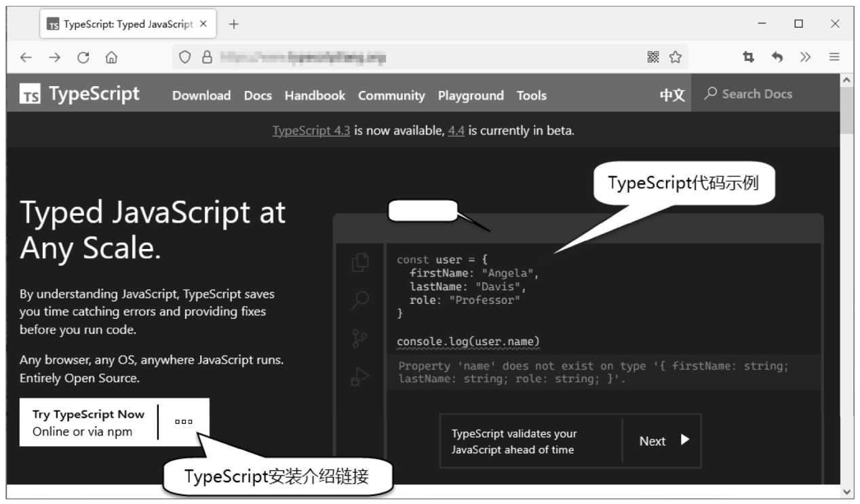Viewport: 860px width, 504px height.
Task: Click the padlock site security icon
Action: tap(207, 58)
